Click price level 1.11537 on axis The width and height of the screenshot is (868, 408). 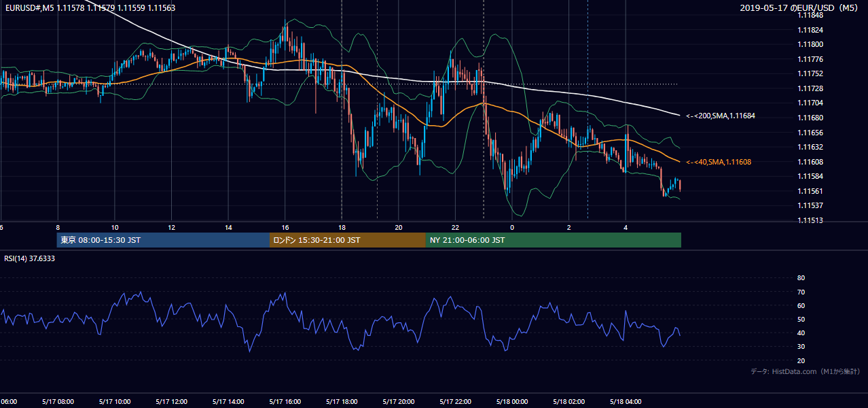pyautogui.click(x=810, y=205)
